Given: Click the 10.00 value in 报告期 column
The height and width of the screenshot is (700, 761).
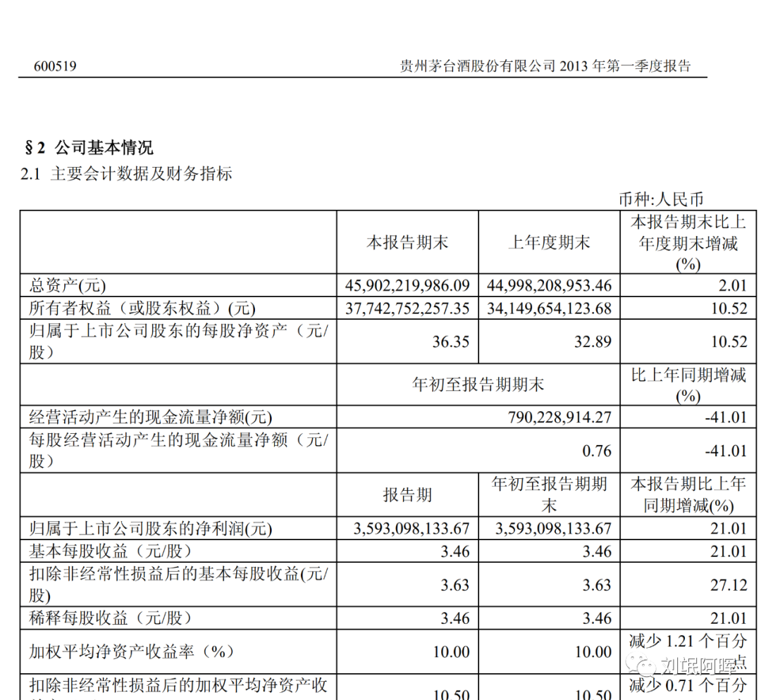Looking at the screenshot, I should click(x=452, y=651).
